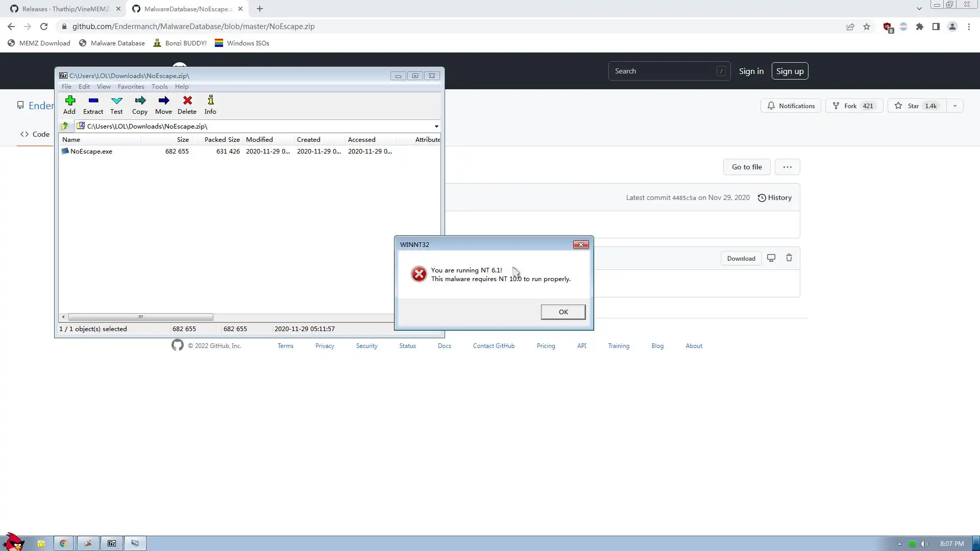Delete file using GitHub trash icon
Image resolution: width=980 pixels, height=551 pixels.
[x=789, y=258]
